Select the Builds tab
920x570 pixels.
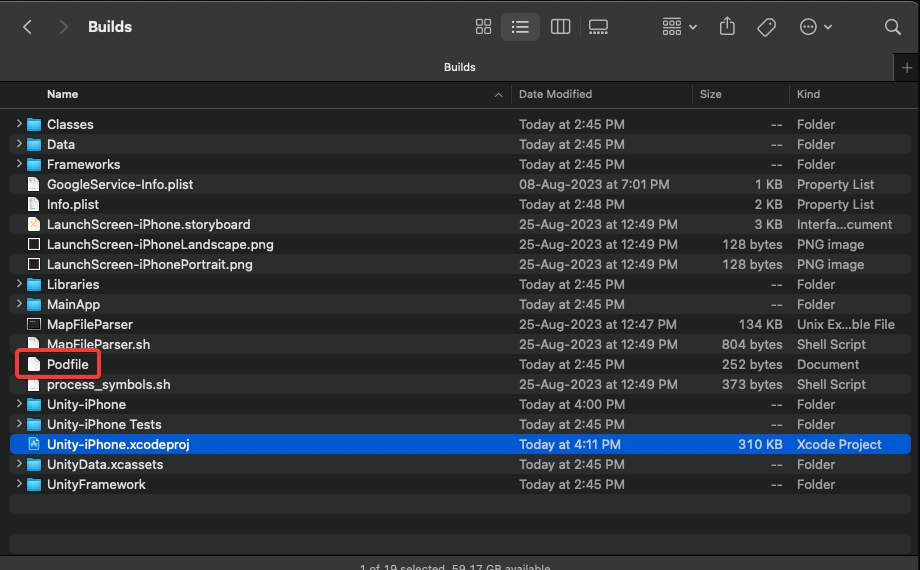459,67
